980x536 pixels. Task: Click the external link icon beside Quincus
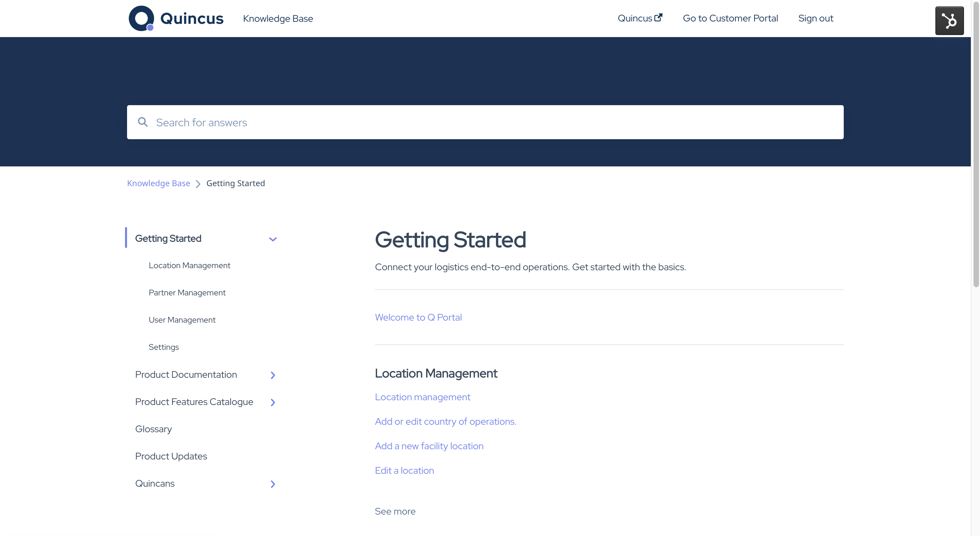pos(658,17)
